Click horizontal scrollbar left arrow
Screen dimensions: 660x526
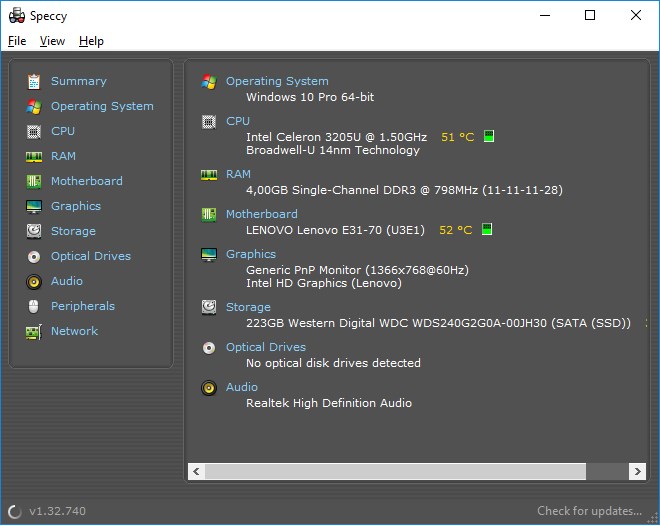click(196, 471)
